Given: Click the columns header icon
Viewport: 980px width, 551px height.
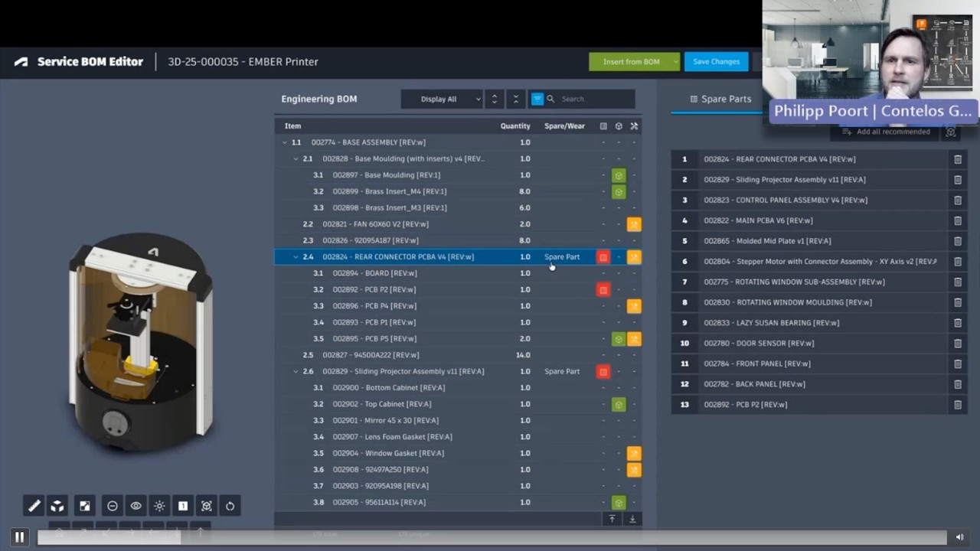Looking at the screenshot, I should pos(603,126).
